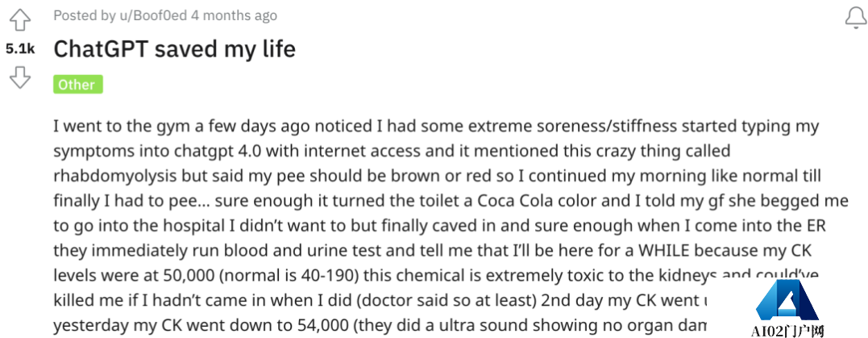Upvote the ChatGPT saved my life post
The image size is (868, 338).
pyautogui.click(x=20, y=20)
